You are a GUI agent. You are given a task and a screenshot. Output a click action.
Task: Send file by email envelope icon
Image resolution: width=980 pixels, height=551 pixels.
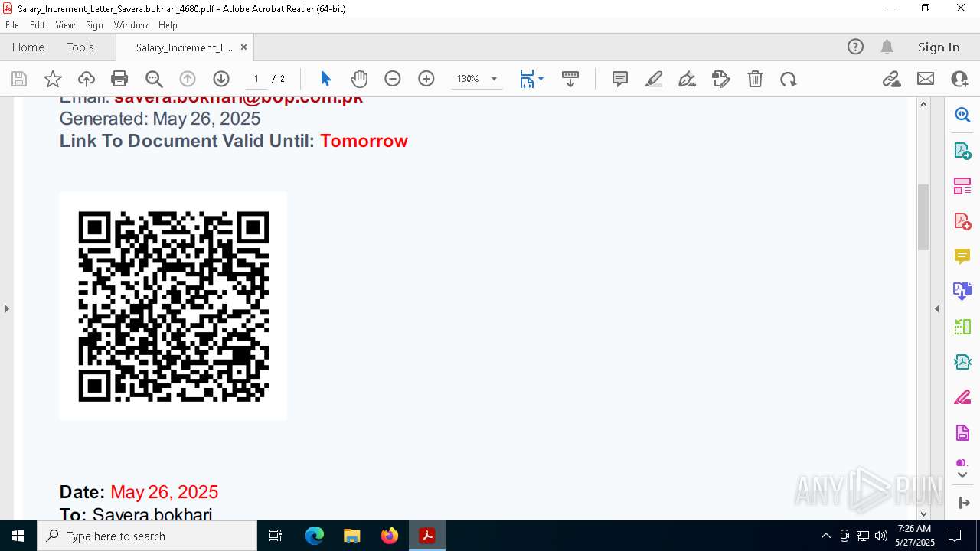point(926,79)
